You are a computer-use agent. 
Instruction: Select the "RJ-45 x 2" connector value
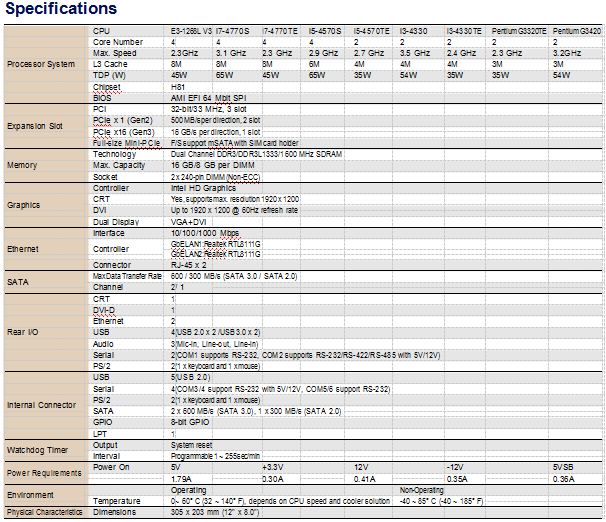point(189,265)
